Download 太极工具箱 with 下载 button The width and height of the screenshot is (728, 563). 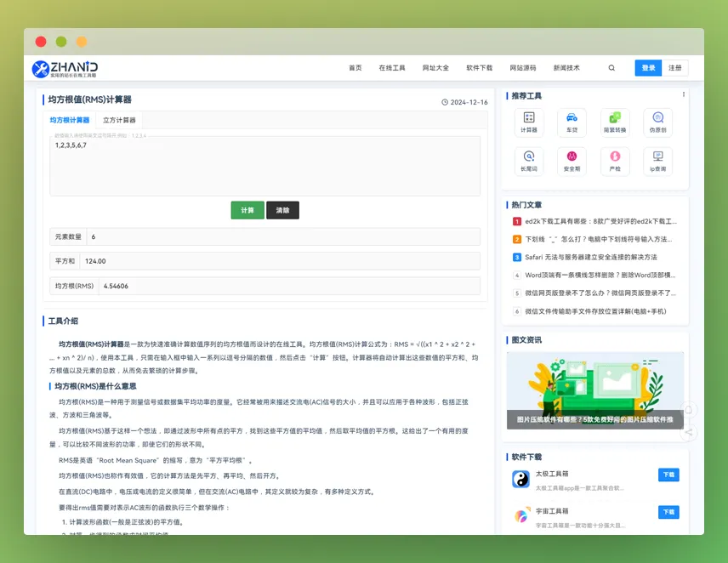coord(668,475)
